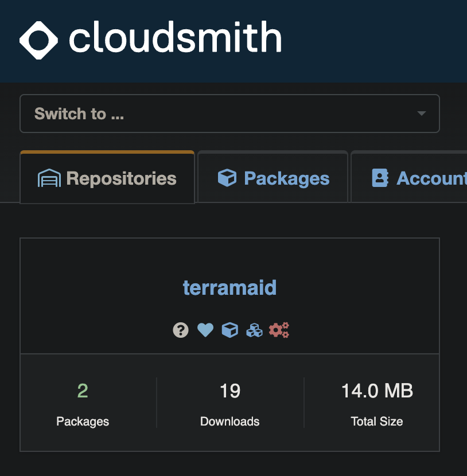467x476 pixels.
Task: Click the stacked cubes icon under terramaid
Action: 255,330
